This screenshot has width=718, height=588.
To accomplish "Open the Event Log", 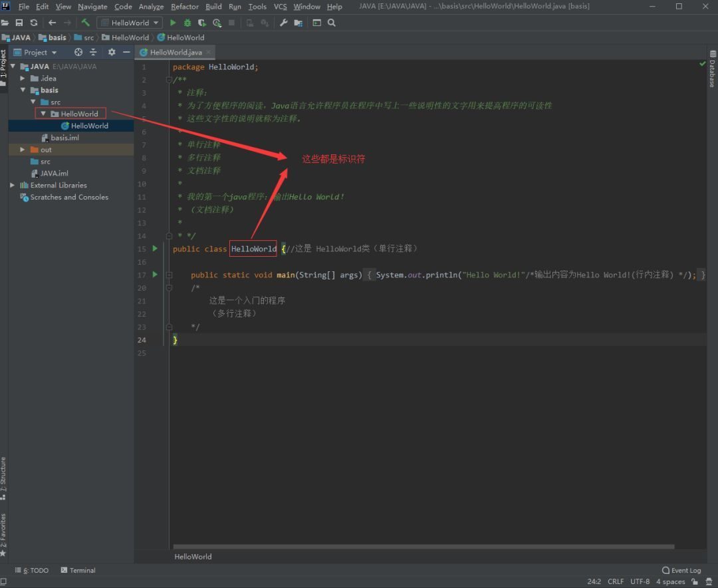I will (x=681, y=570).
